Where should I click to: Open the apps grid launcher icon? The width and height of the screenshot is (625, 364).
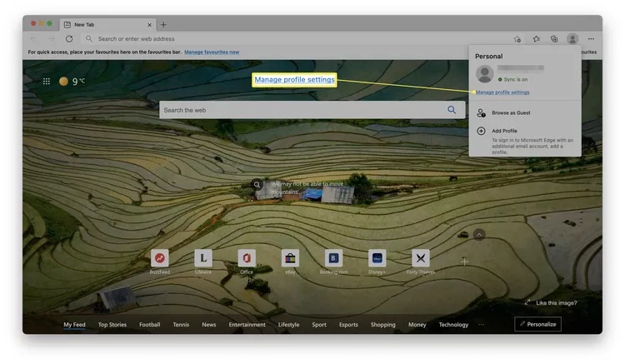tap(47, 82)
